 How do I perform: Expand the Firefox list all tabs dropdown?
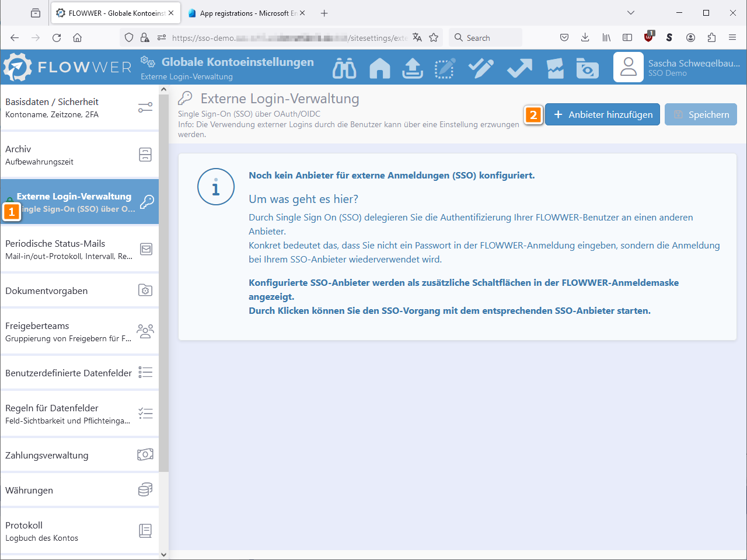pos(630,13)
